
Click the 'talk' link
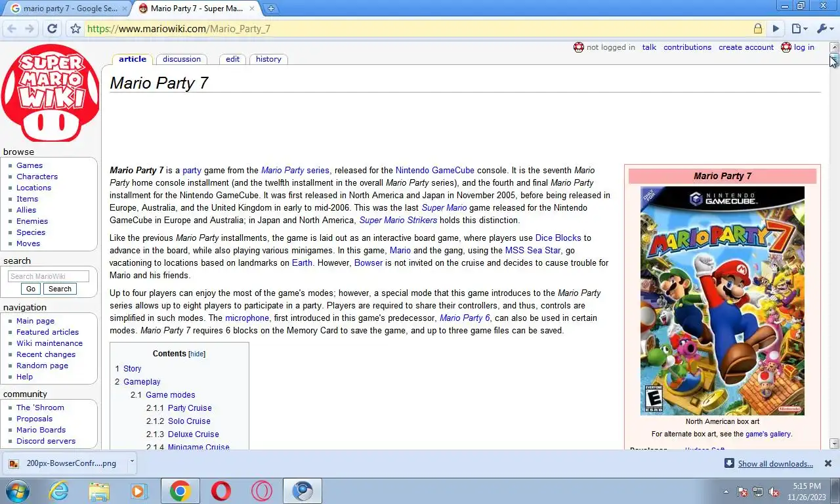pos(649,47)
